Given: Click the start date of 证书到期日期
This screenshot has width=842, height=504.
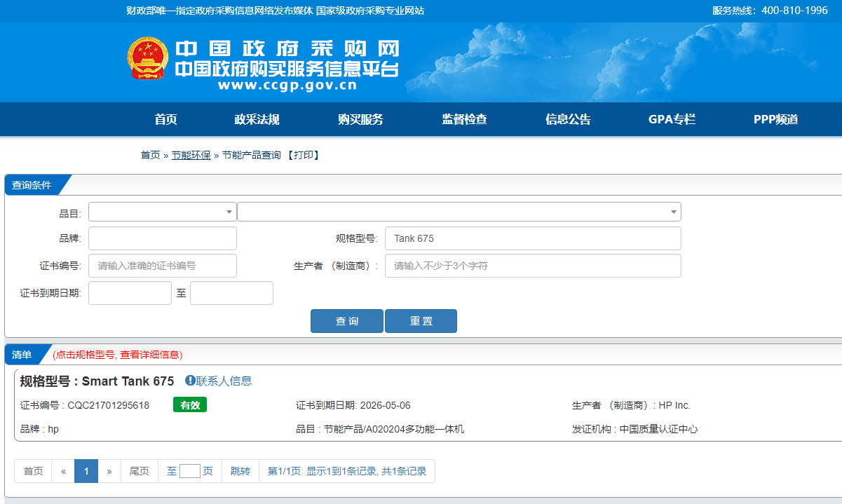Looking at the screenshot, I should pos(130,293).
